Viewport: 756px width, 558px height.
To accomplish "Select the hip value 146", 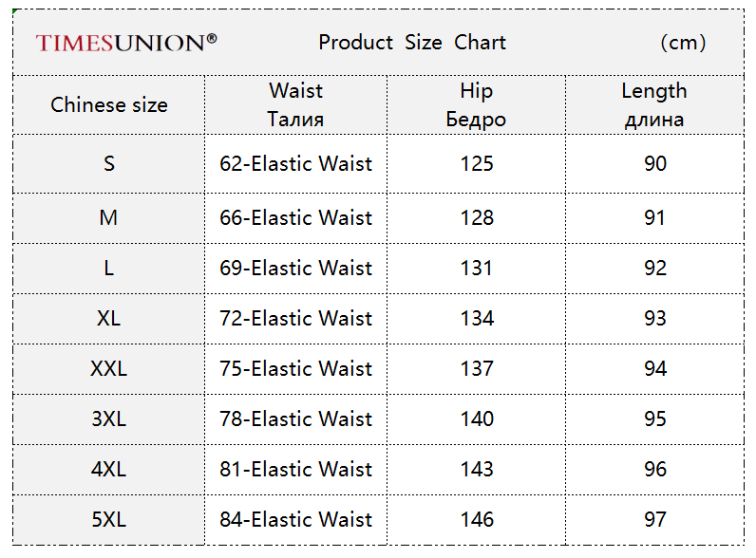I will tap(477, 519).
